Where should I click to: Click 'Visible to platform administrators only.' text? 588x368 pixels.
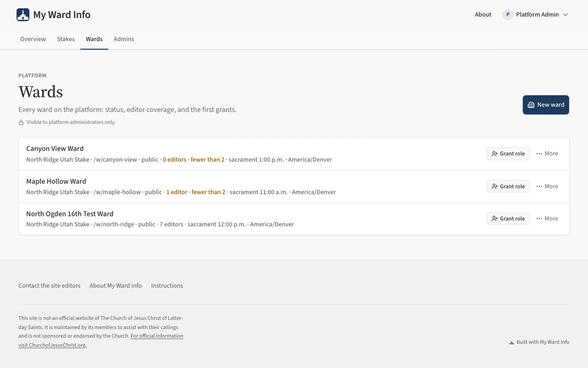pos(71,122)
